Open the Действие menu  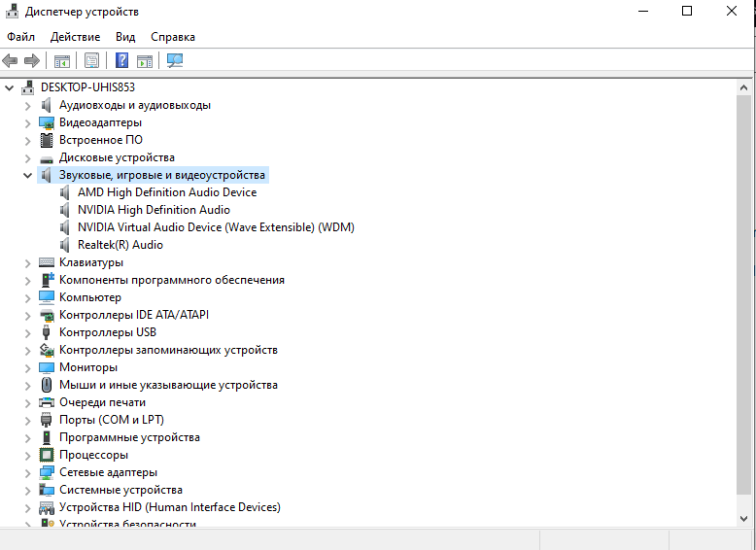pyautogui.click(x=75, y=37)
